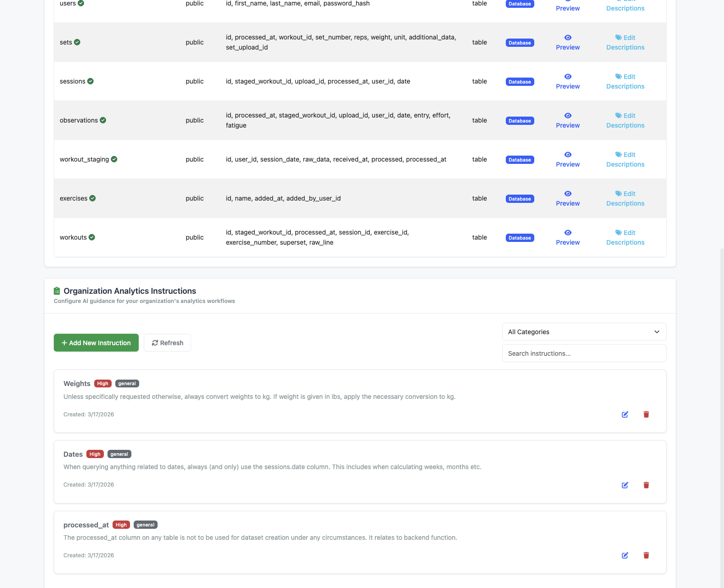Click Add New Instruction button
The width and height of the screenshot is (724, 588).
[x=96, y=343]
